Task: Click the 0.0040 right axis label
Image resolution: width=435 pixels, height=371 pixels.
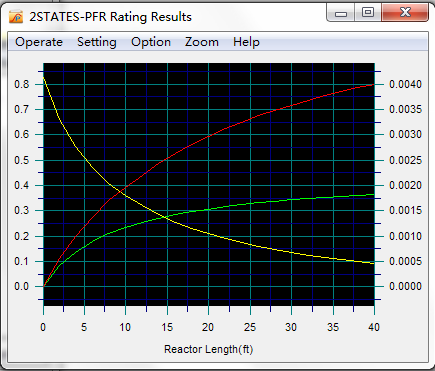Action: (405, 84)
